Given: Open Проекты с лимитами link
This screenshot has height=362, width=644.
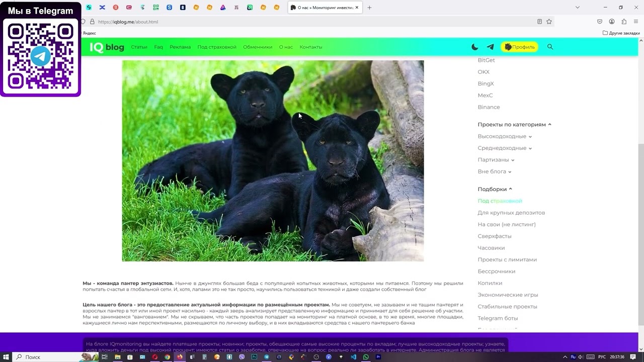Looking at the screenshot, I should pyautogui.click(x=507, y=259).
